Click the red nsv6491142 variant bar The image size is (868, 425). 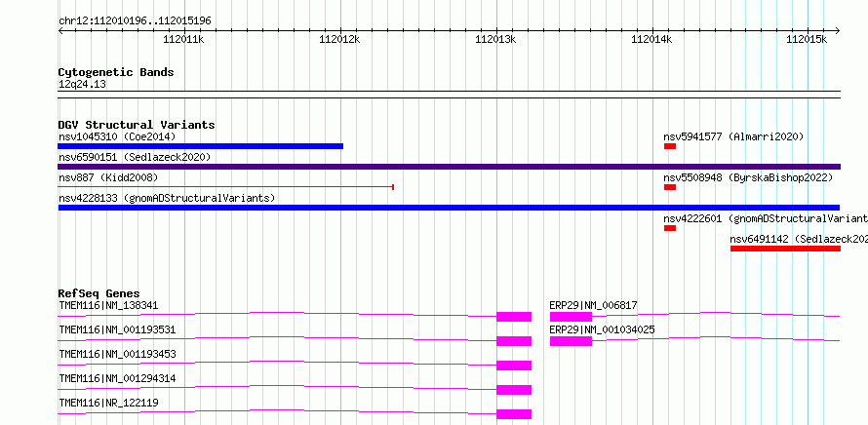(785, 249)
